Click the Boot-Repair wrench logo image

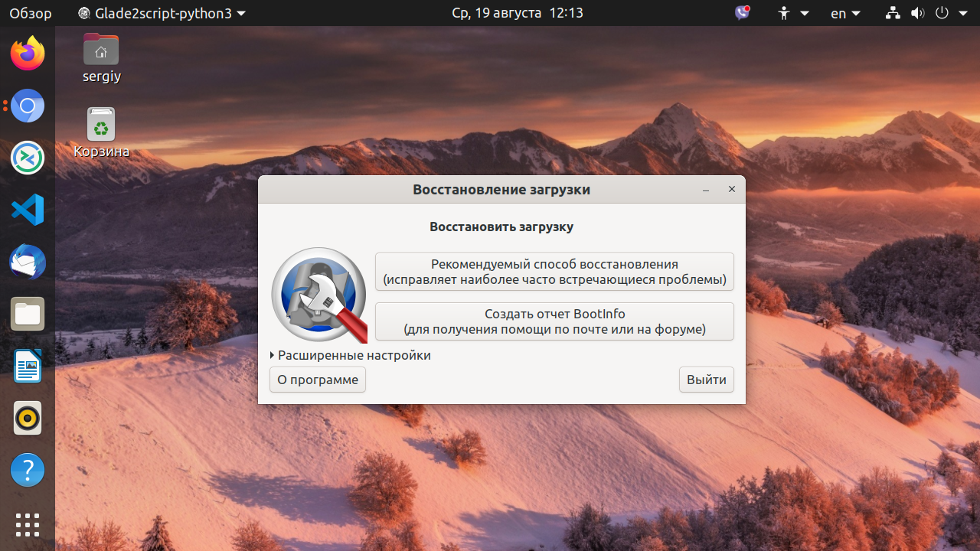point(320,295)
